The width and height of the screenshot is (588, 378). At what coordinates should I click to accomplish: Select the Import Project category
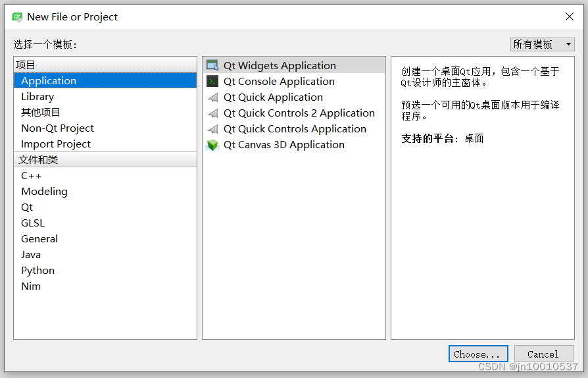[x=105, y=144]
